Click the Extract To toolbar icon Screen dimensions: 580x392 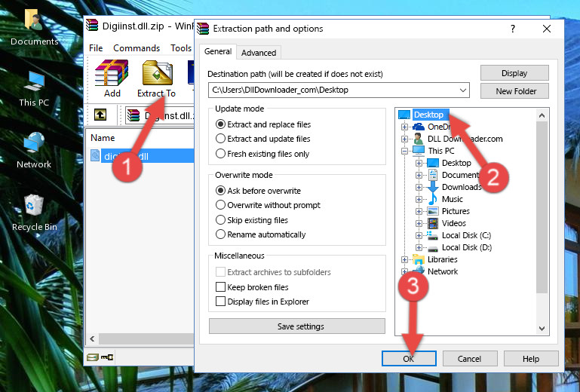tap(157, 73)
